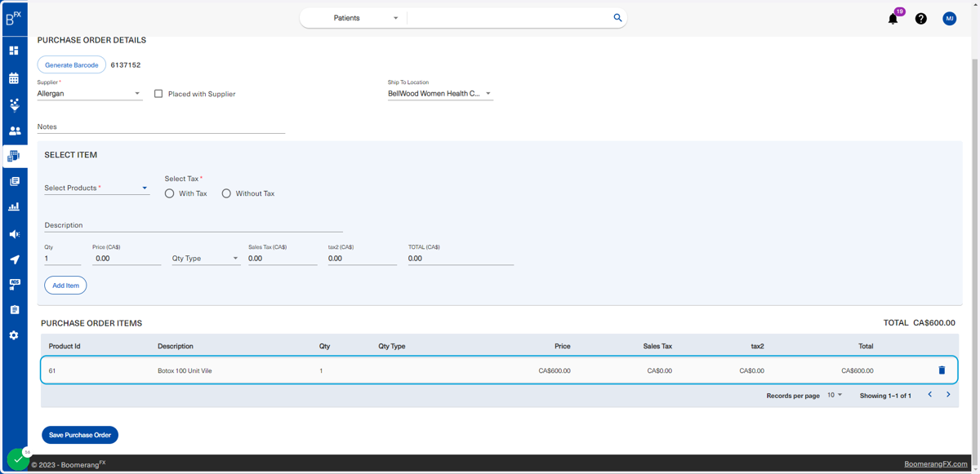Click the Notes input field

click(161, 127)
